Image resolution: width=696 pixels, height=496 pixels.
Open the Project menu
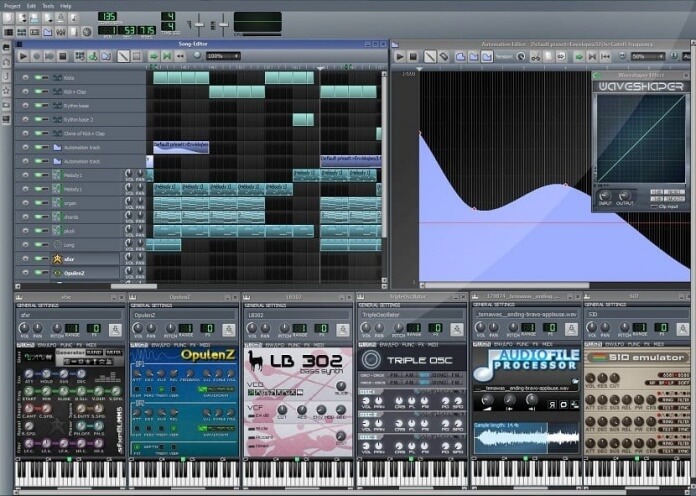(x=12, y=6)
